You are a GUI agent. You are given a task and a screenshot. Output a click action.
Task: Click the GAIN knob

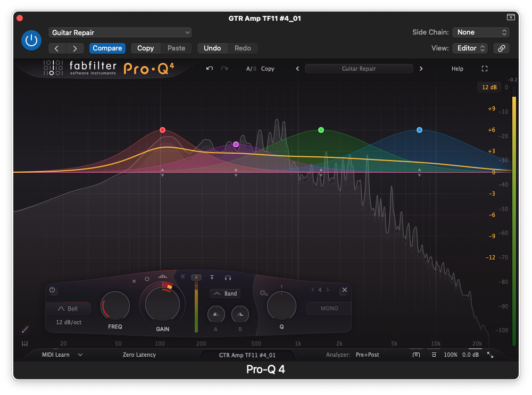click(x=162, y=304)
